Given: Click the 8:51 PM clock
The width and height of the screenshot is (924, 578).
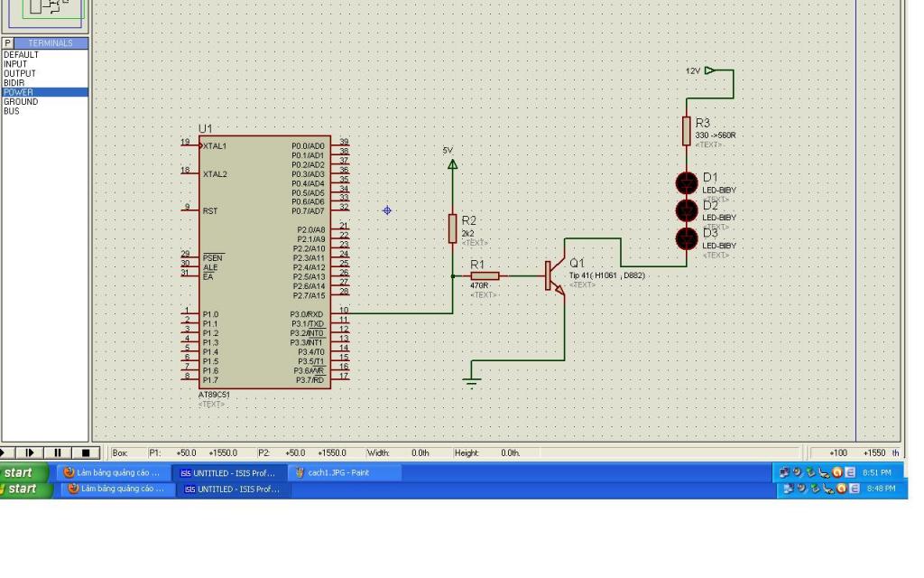Looking at the screenshot, I should click(876, 472).
